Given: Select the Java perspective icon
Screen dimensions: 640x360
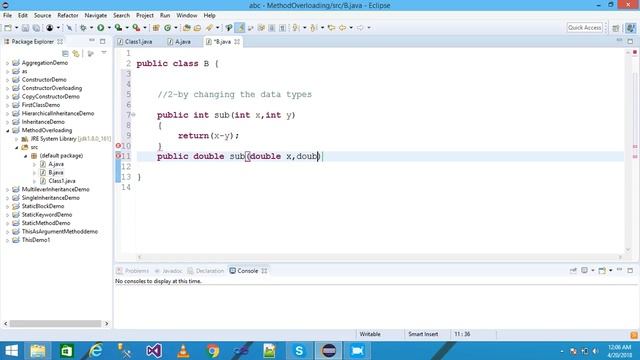Looking at the screenshot, I should pyautogui.click(x=631, y=28).
